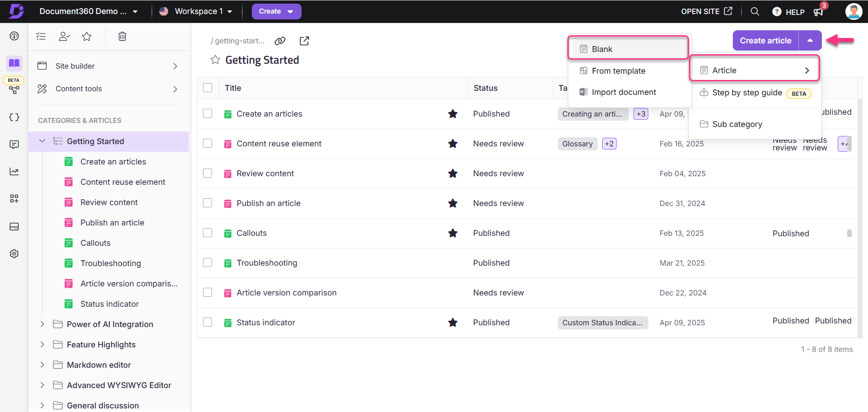The width and height of the screenshot is (868, 412).
Task: Open category in new tab icon
Action: click(304, 41)
